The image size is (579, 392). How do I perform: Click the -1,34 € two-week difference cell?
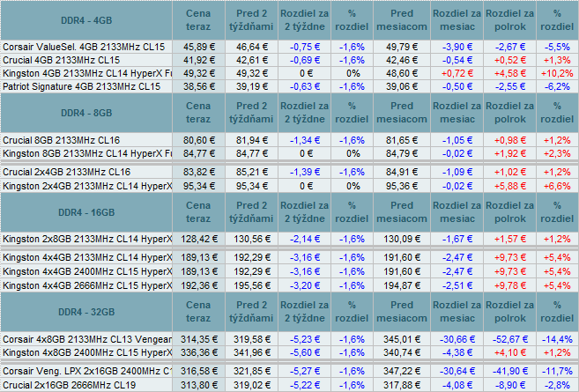coord(305,140)
